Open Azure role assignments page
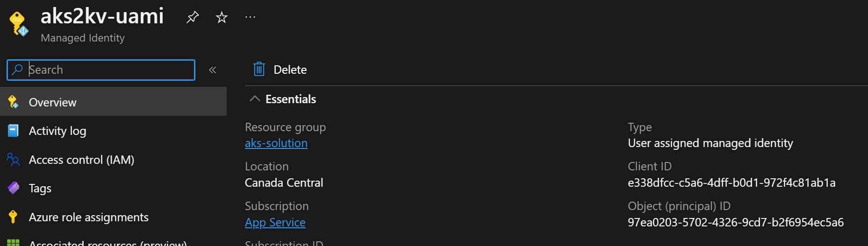Image resolution: width=868 pixels, height=246 pixels. click(88, 218)
